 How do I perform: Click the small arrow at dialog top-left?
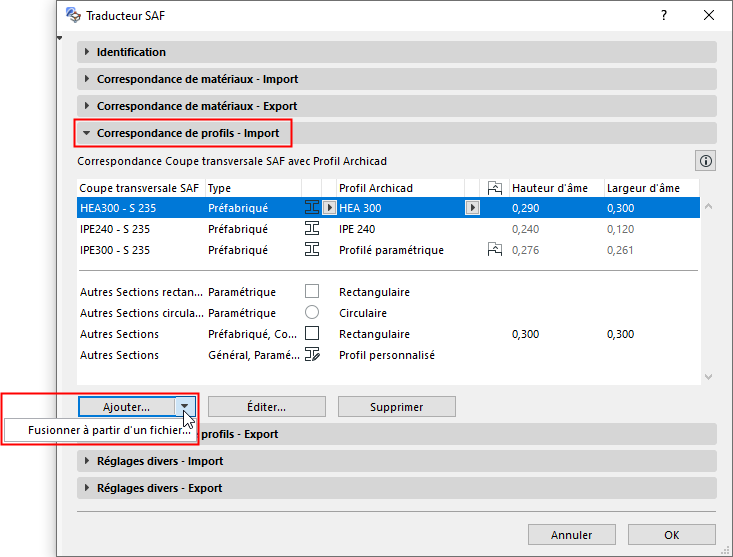59,38
